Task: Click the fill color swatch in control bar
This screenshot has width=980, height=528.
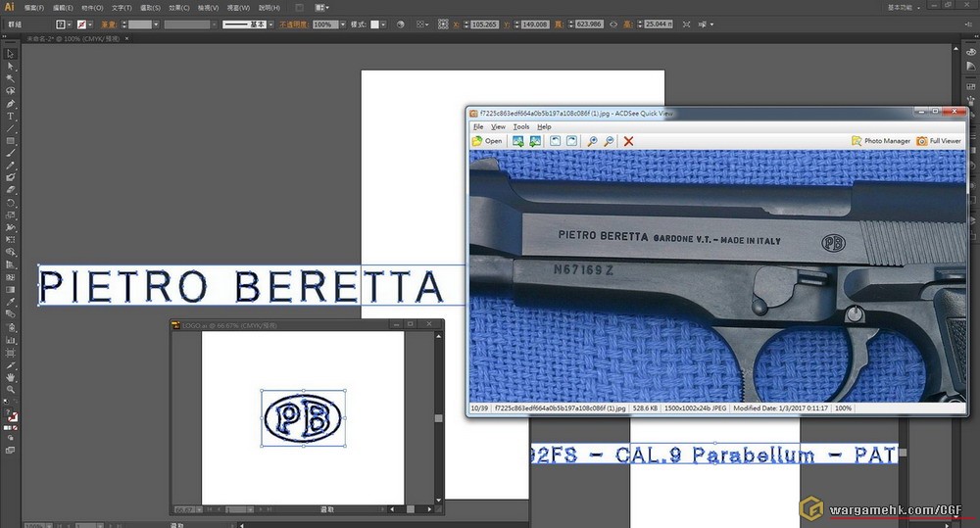Action: click(61, 24)
